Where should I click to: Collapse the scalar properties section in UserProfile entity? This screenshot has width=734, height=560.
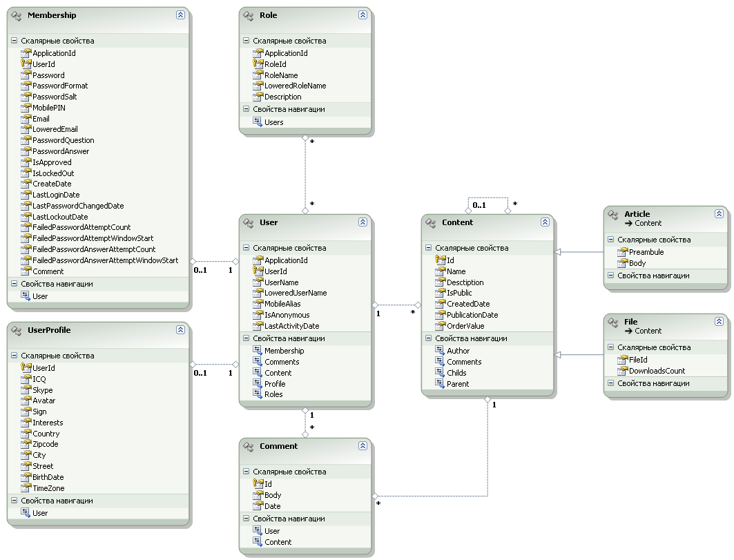click(15, 356)
